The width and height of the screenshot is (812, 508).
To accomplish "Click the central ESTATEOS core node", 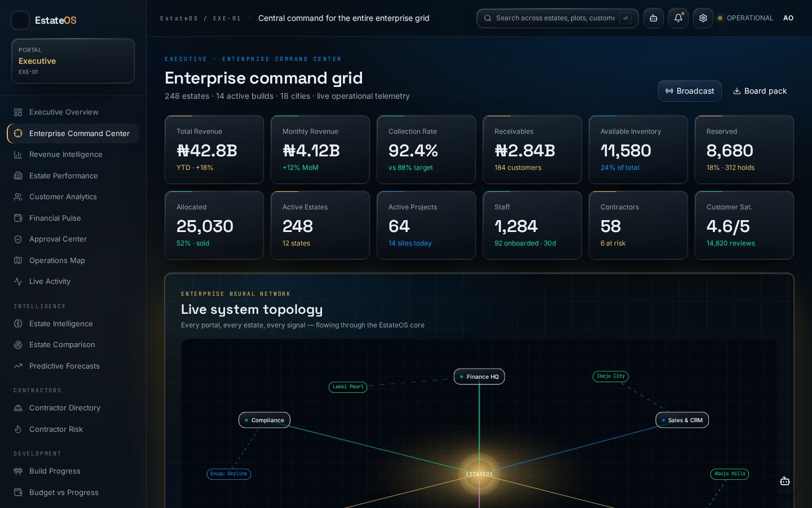I will click(x=479, y=474).
